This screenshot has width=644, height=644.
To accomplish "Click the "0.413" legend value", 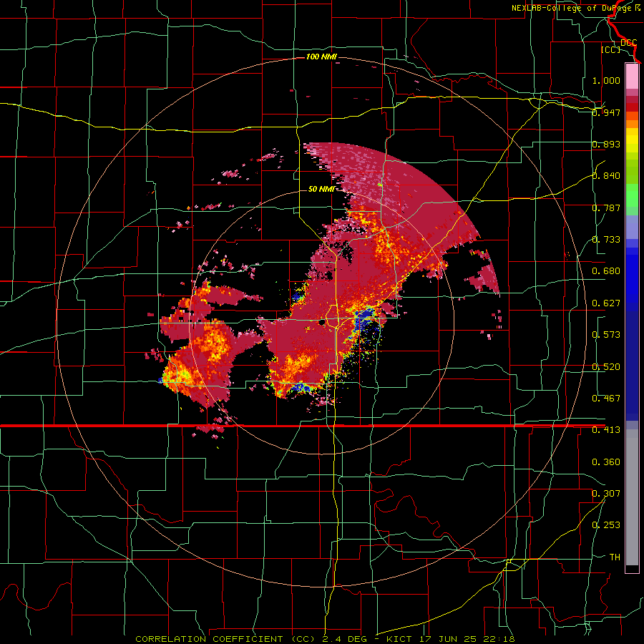I will click(x=606, y=430).
